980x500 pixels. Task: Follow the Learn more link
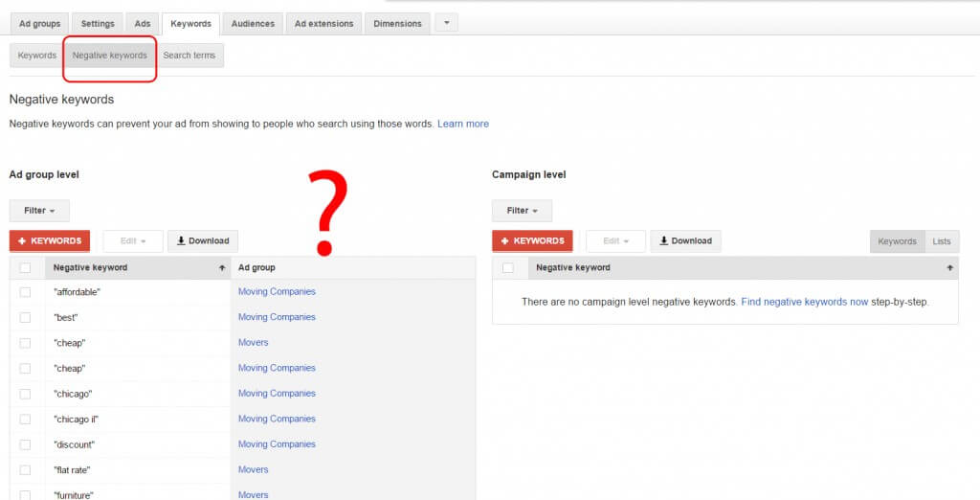pyautogui.click(x=463, y=124)
